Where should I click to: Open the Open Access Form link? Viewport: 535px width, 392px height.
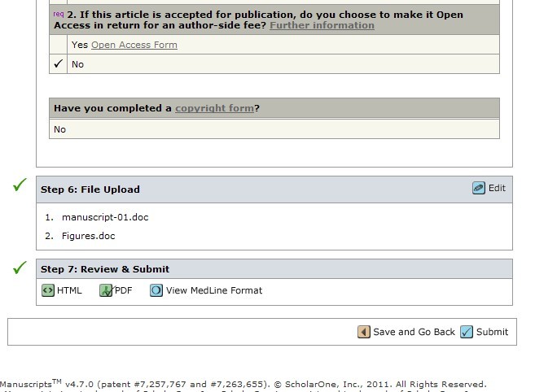tap(134, 45)
